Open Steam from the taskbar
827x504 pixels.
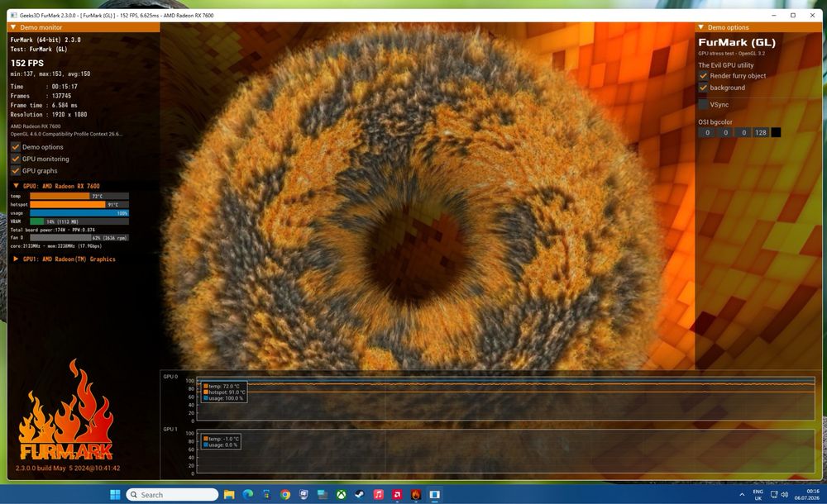pyautogui.click(x=360, y=495)
